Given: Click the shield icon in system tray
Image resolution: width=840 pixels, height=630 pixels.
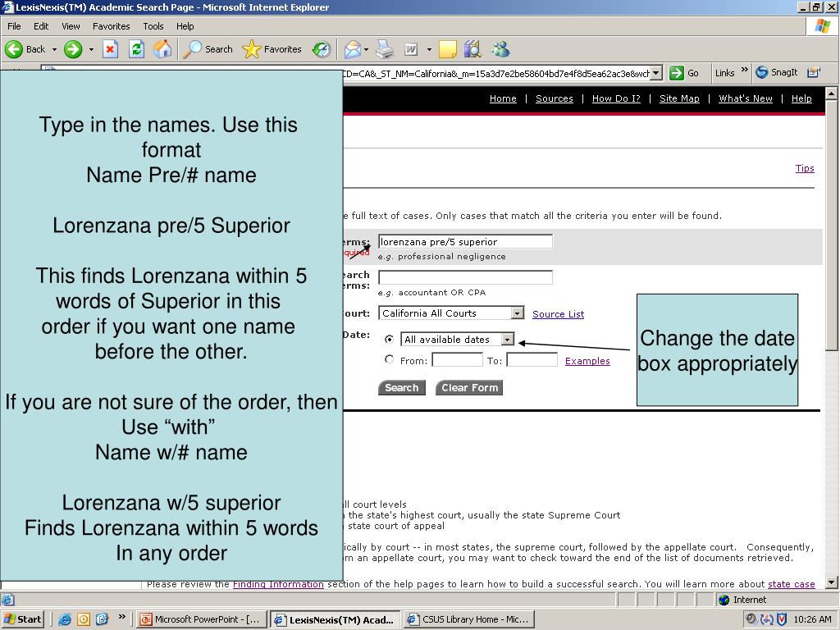Looking at the screenshot, I should click(x=782, y=619).
